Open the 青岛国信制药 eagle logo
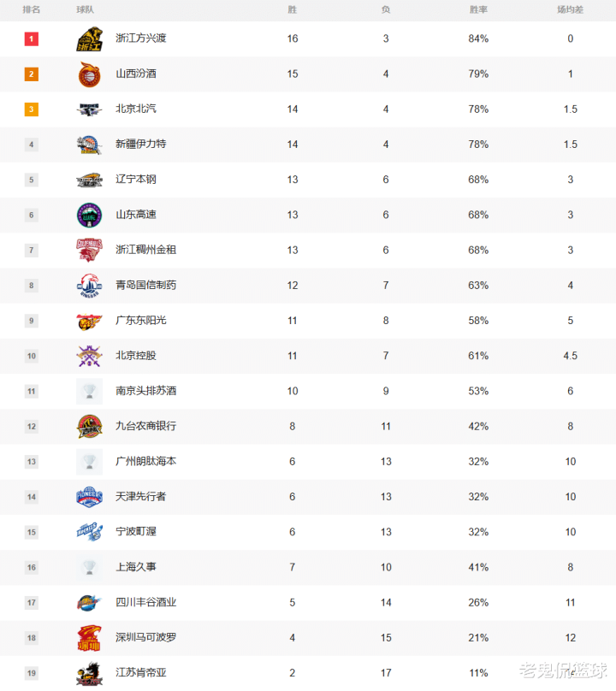Image resolution: width=616 pixels, height=691 pixels. [90, 285]
